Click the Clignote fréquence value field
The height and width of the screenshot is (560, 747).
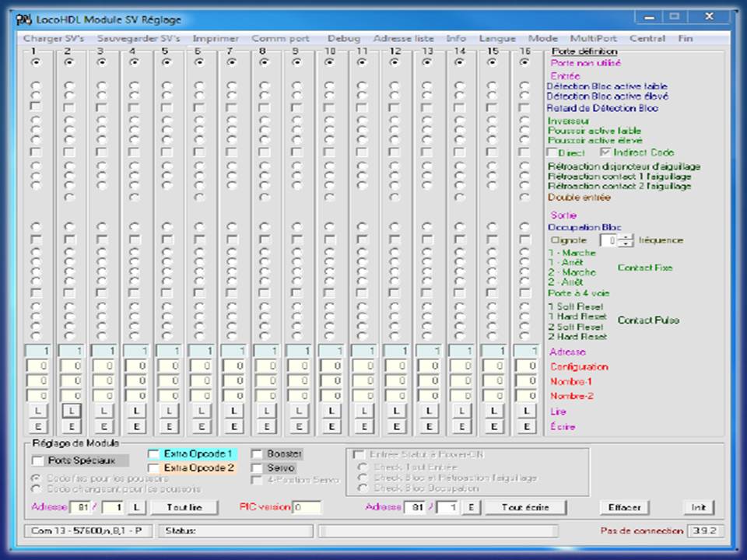click(x=608, y=240)
